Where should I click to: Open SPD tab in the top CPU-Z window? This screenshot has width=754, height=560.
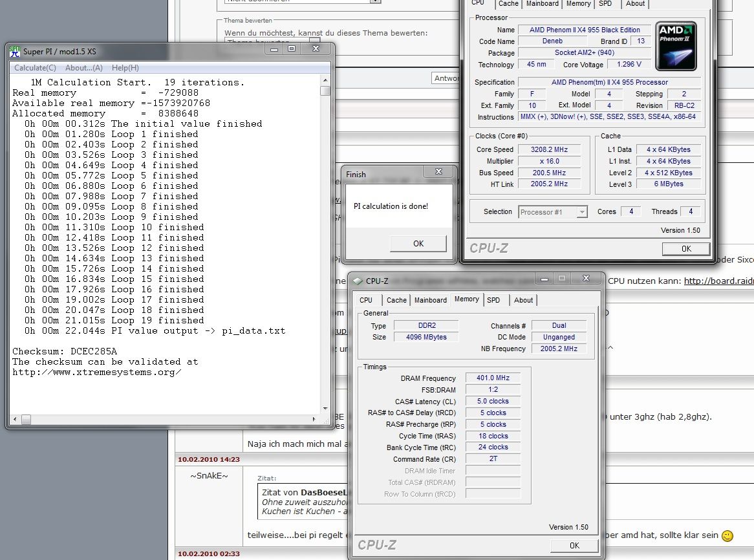tap(605, 3)
